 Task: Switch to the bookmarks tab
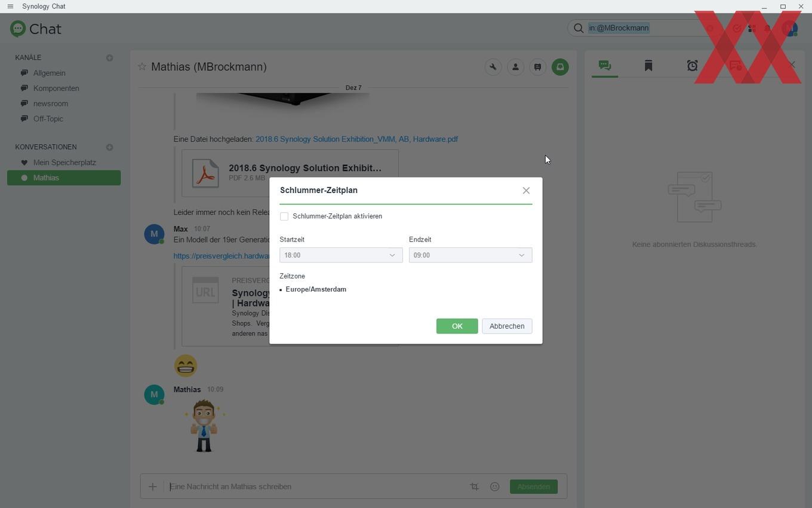point(648,66)
